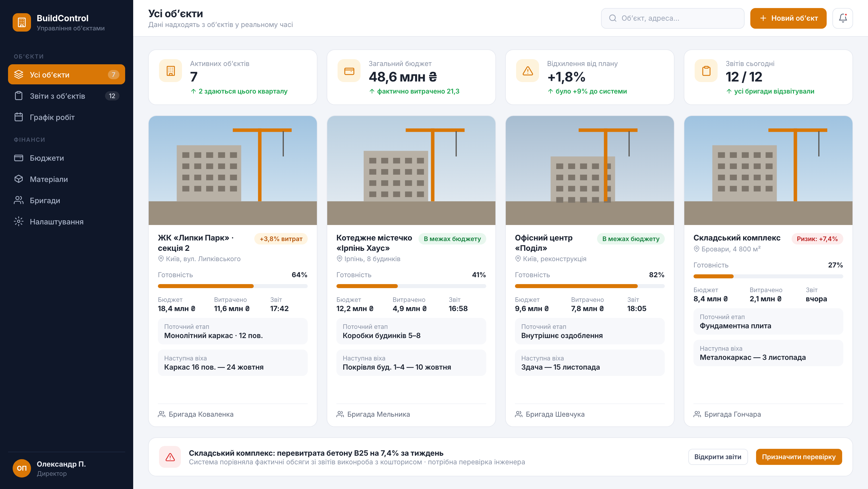Click Призначити перевірку button
Image resolution: width=868 pixels, height=489 pixels.
pos(799,457)
